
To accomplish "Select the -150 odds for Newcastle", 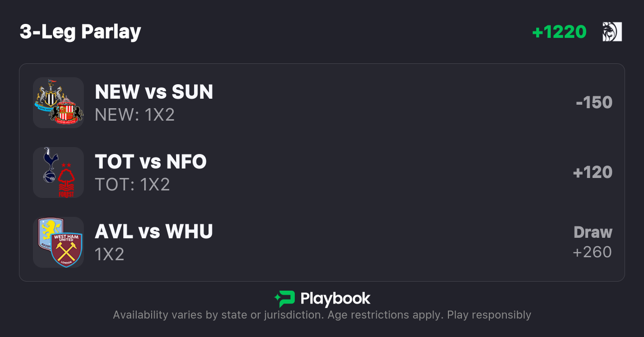I will tap(594, 103).
